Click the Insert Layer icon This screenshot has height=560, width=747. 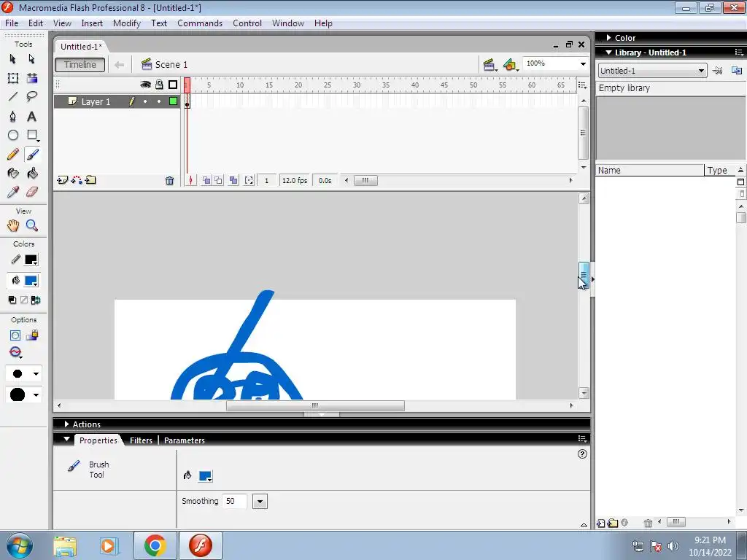(63, 180)
